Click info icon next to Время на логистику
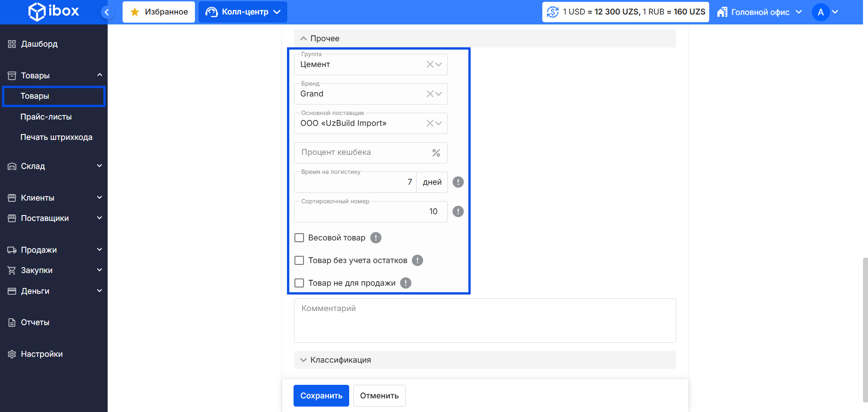868x412 pixels. (458, 182)
